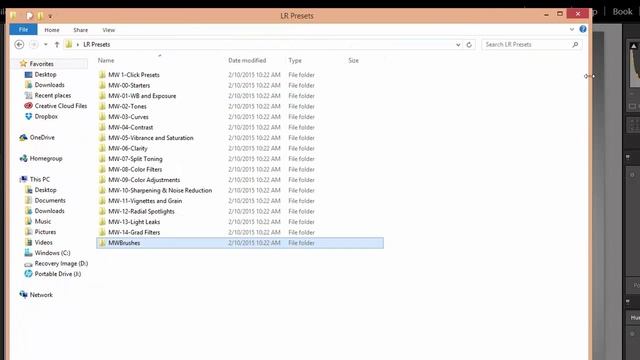Open the recent locations dropdown arrow
This screenshot has height=360, width=640.
pos(46,44)
